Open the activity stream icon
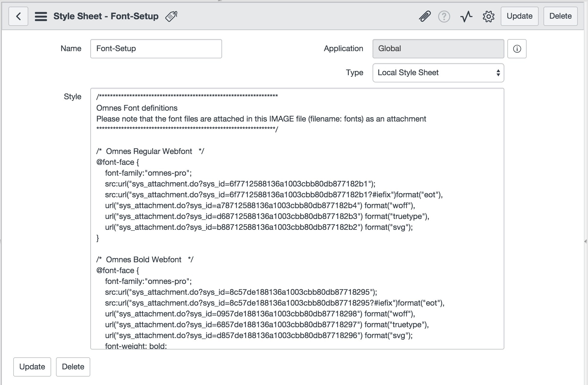The height and width of the screenshot is (385, 588). pos(466,16)
